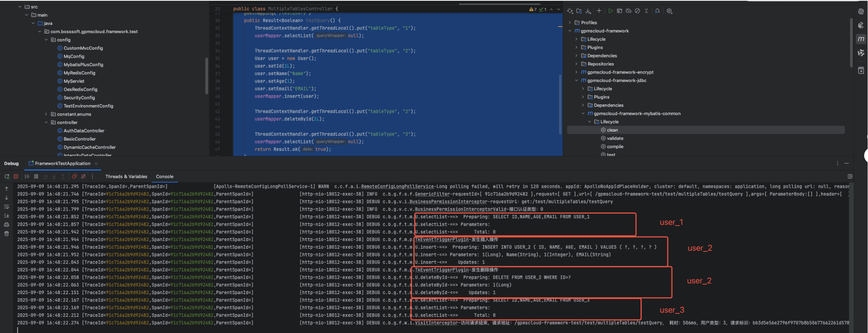Stop the running debug session

[x=16, y=176]
